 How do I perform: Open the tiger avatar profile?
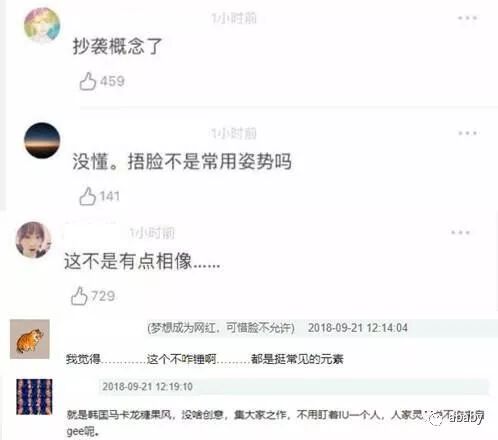(30, 339)
